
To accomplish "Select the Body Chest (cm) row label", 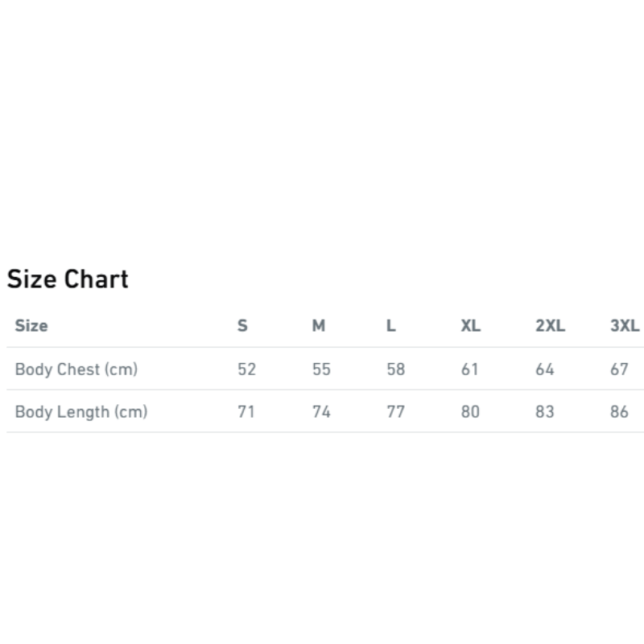I will point(76,369).
